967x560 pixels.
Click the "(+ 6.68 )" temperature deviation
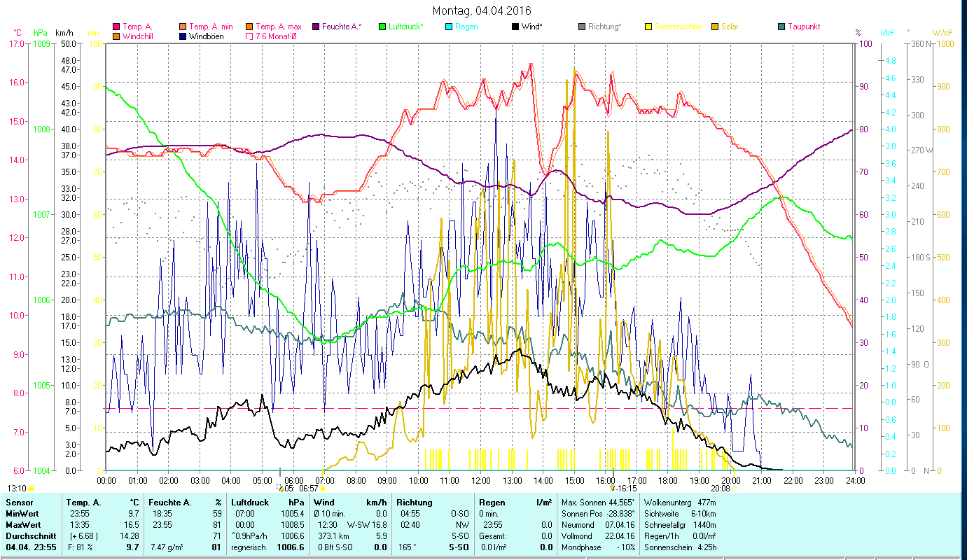click(83, 535)
